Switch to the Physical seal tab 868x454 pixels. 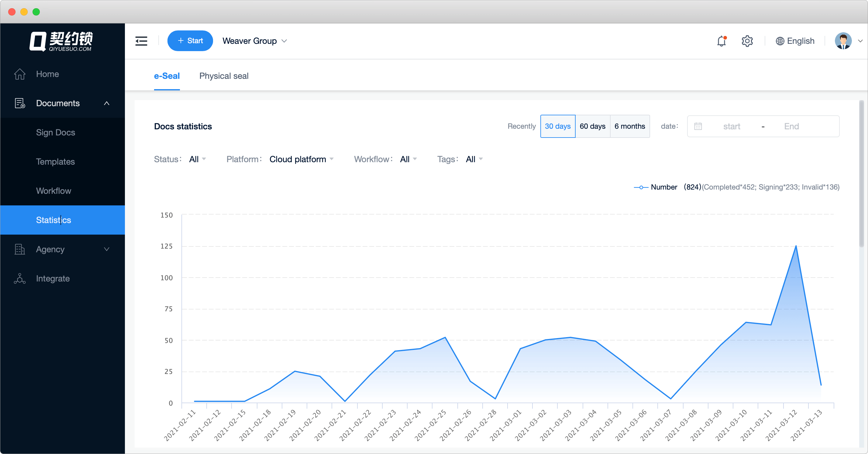tap(224, 76)
